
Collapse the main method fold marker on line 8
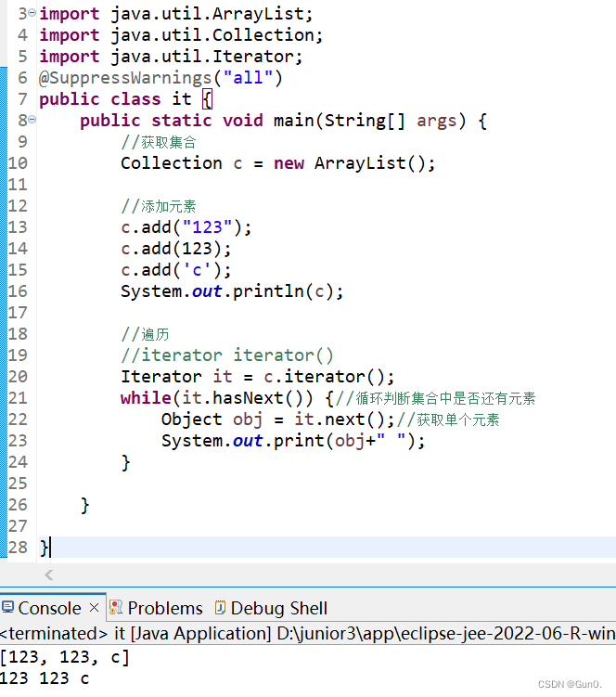32,119
